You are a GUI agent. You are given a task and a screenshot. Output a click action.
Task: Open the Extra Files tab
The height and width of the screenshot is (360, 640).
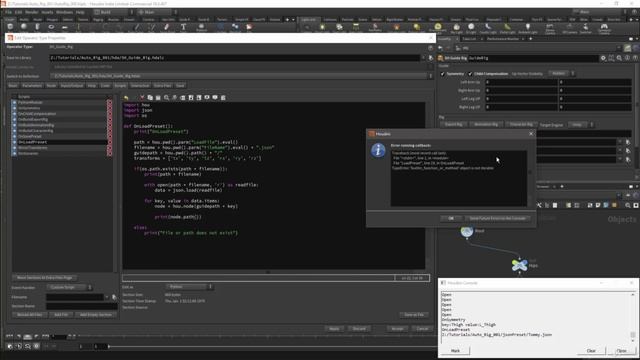coord(162,86)
